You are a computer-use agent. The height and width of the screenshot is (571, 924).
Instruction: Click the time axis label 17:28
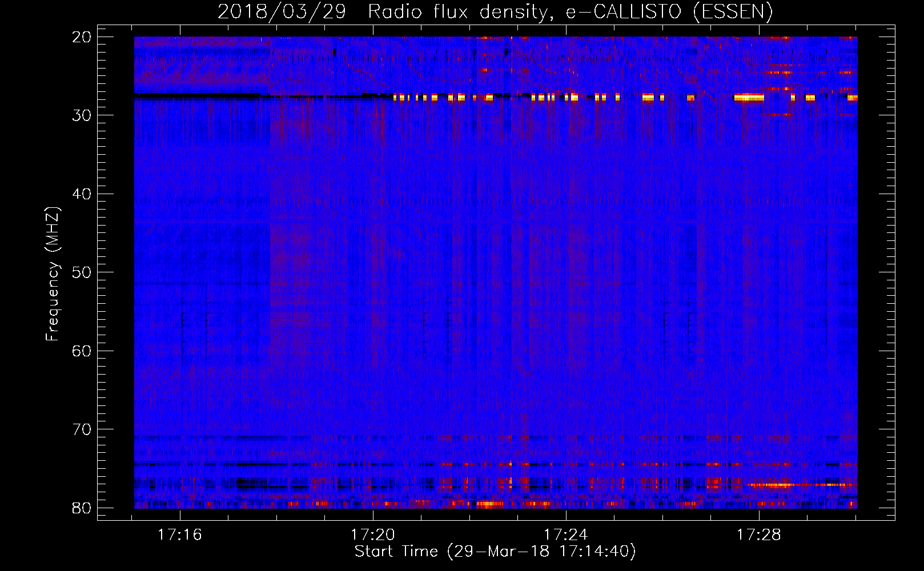759,535
